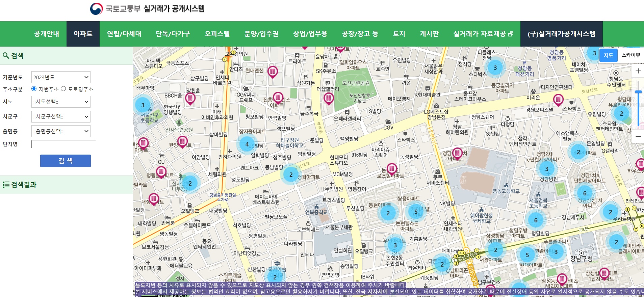
Task: Click cluster 2 near 신사 나무공원
Action: click(x=190, y=183)
